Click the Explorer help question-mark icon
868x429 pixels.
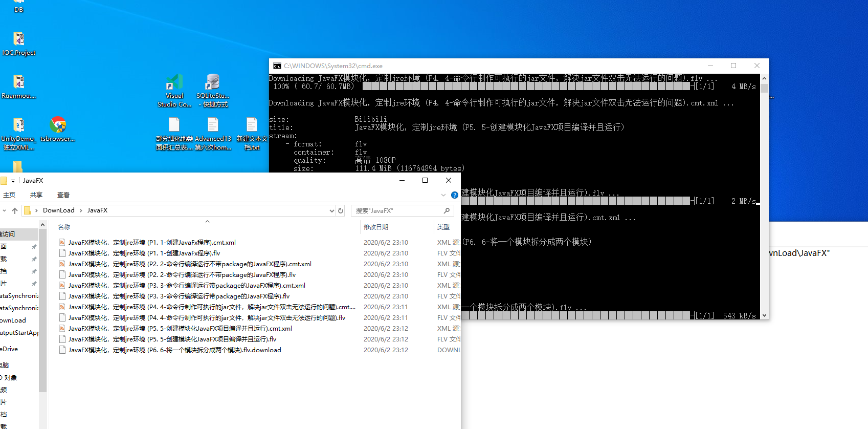click(455, 195)
